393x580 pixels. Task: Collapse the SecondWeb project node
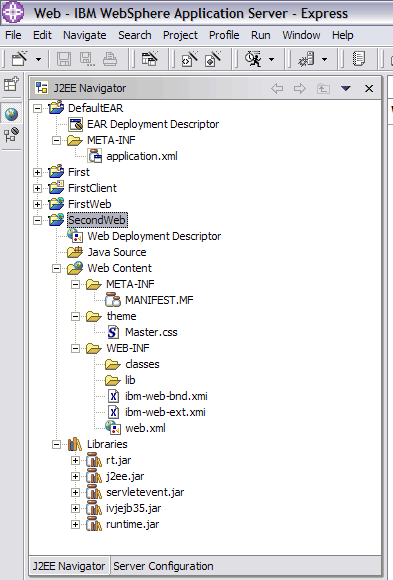37,220
